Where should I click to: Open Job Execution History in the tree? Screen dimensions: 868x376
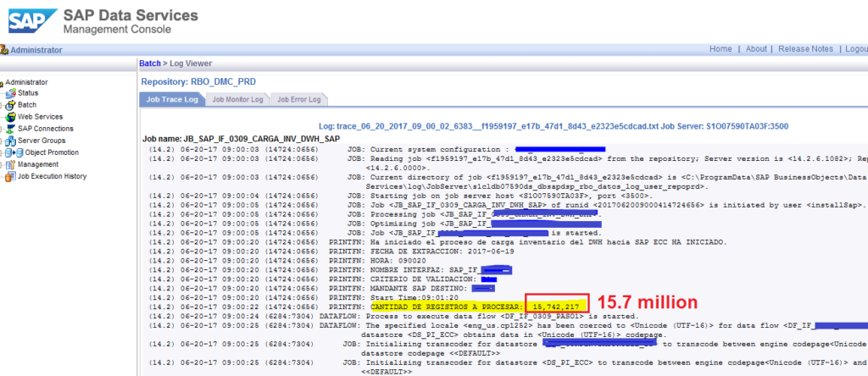click(52, 176)
